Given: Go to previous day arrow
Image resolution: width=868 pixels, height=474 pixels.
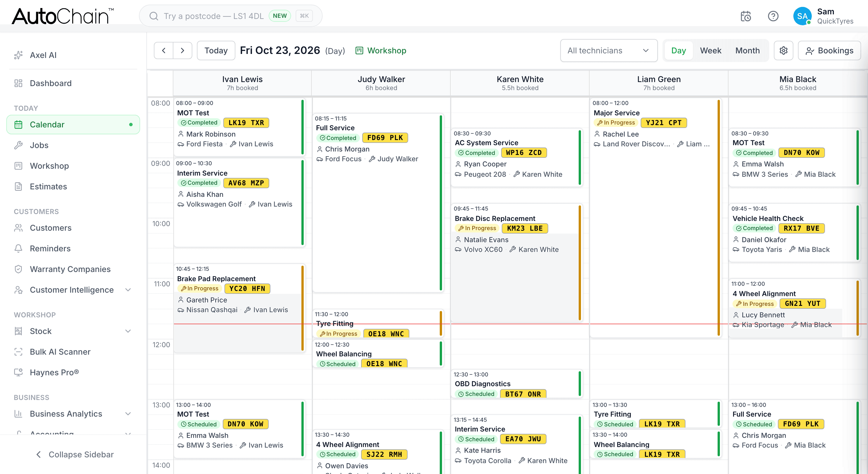Looking at the screenshot, I should [x=164, y=50].
